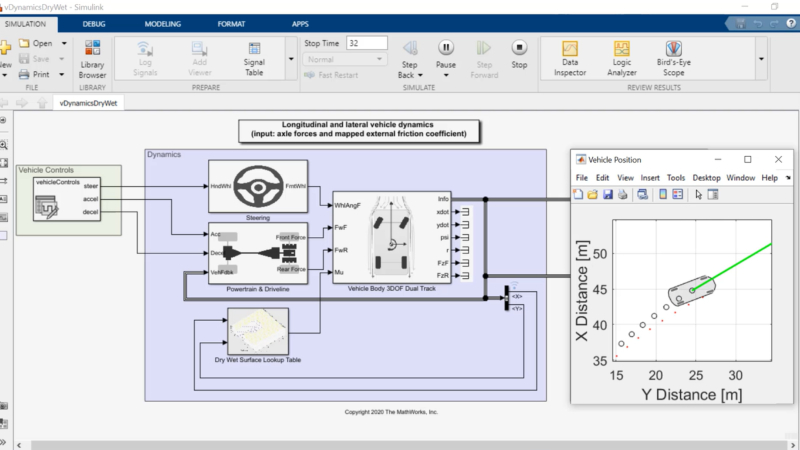Screen dimensions: 800x450
Task: Click the canvas horizontal scrollbar right arrow
Action: tap(793, 445)
